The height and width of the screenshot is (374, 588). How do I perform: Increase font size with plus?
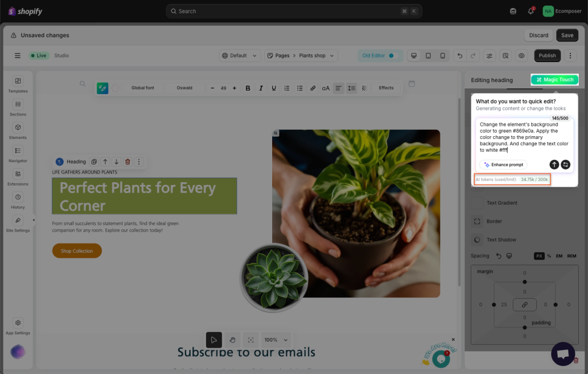tap(234, 88)
